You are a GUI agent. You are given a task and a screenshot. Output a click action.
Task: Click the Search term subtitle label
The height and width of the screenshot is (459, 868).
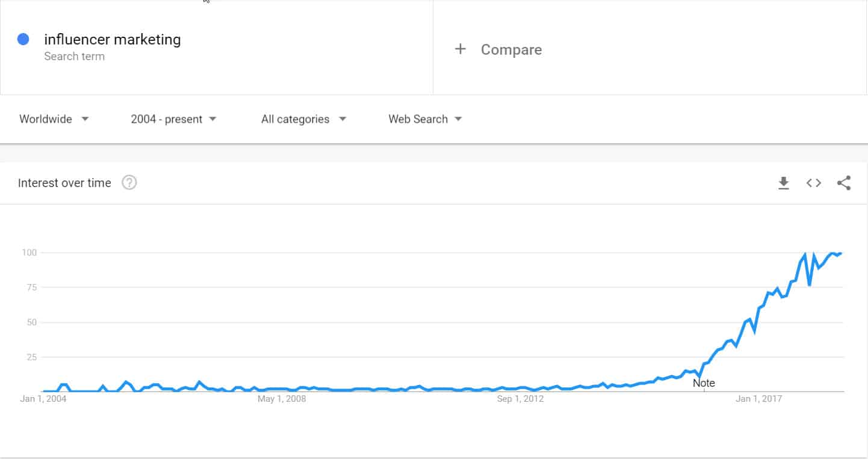(75, 56)
